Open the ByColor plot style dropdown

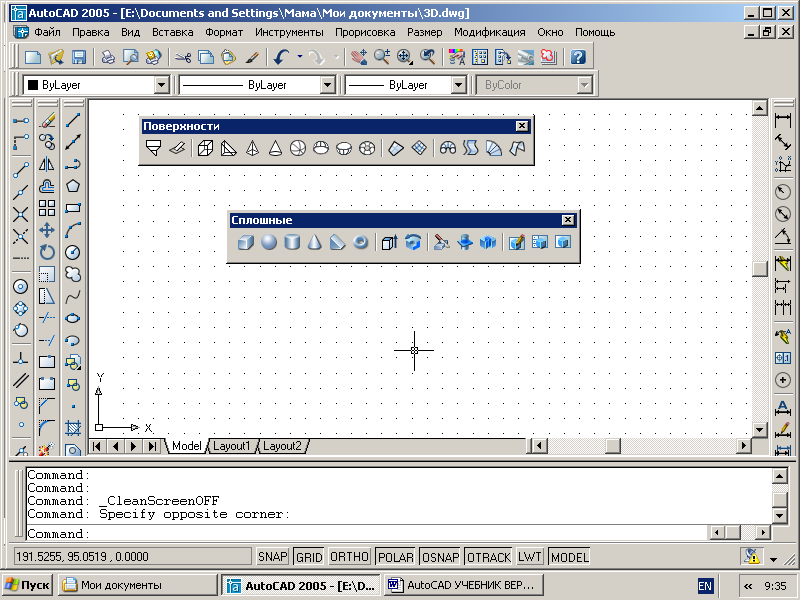coord(584,85)
